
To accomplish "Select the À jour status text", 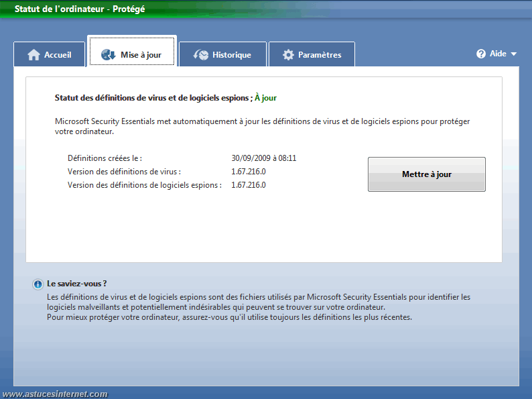I will pyautogui.click(x=265, y=98).
